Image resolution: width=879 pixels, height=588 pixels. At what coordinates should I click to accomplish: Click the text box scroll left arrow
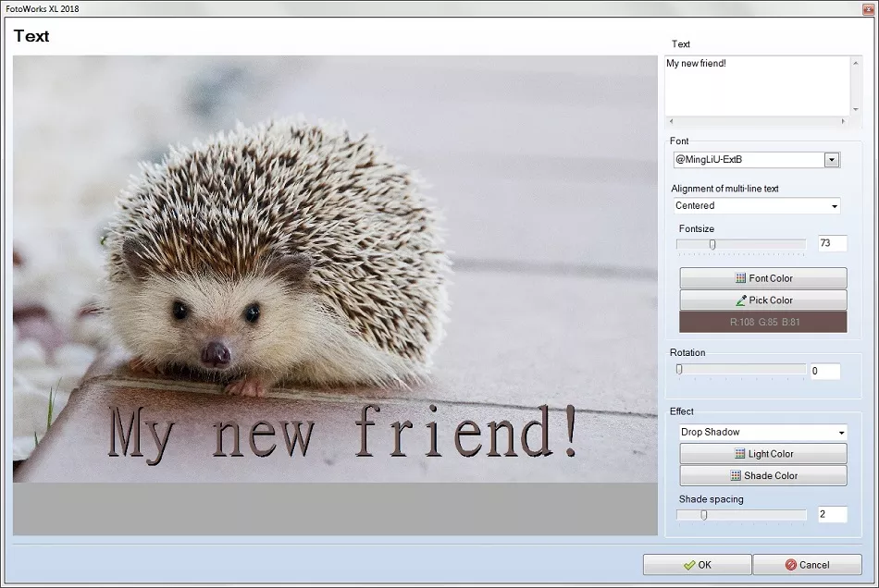pyautogui.click(x=671, y=121)
